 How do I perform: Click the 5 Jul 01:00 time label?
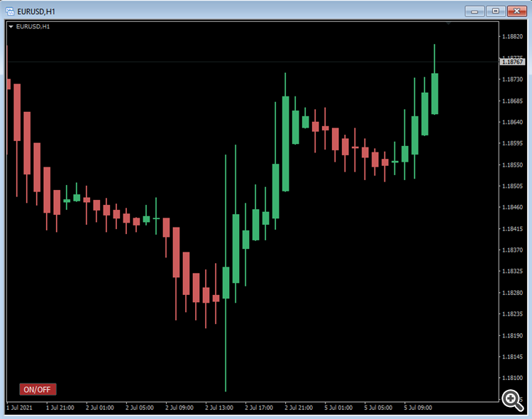click(x=338, y=408)
